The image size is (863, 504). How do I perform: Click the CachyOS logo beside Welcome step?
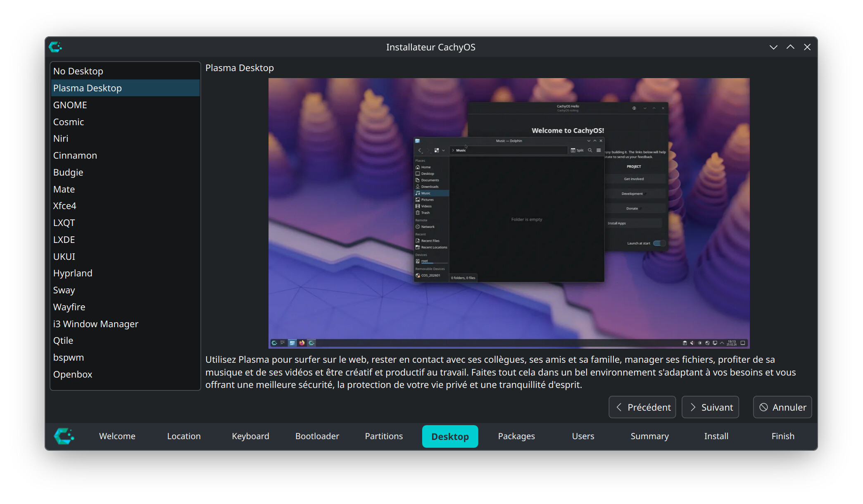(64, 436)
